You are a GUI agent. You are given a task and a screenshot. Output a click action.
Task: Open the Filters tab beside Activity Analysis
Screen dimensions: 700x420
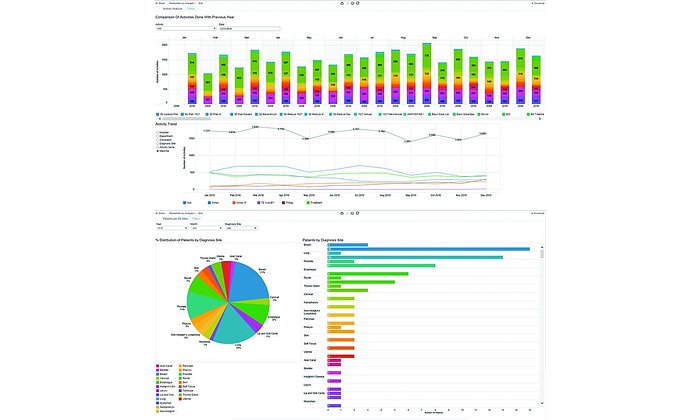[191, 8]
